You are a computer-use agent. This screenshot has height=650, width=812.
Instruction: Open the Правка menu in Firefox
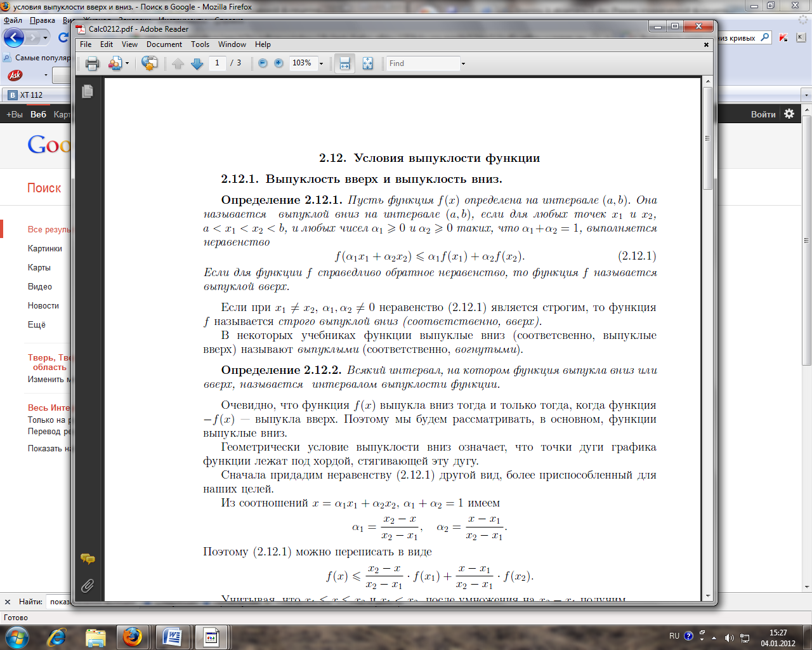coord(42,20)
